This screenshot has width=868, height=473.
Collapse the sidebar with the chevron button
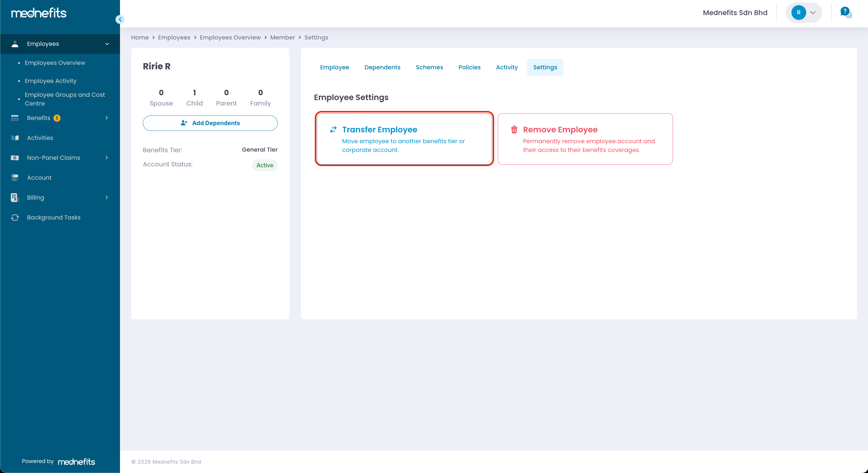click(x=120, y=19)
